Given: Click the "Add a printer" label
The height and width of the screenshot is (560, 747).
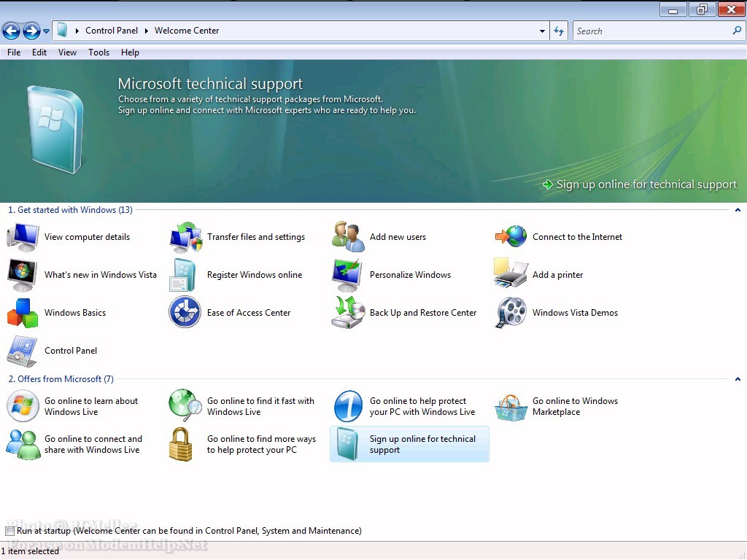Looking at the screenshot, I should [558, 275].
